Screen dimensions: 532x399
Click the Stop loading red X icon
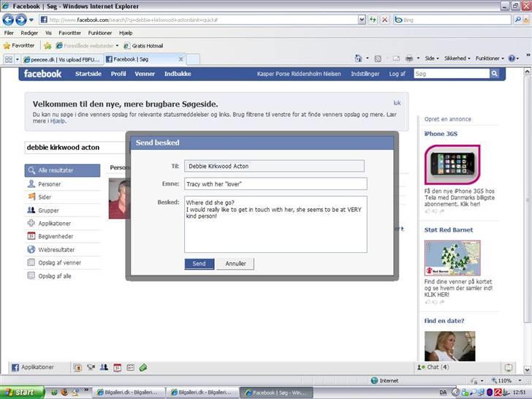tap(384, 20)
